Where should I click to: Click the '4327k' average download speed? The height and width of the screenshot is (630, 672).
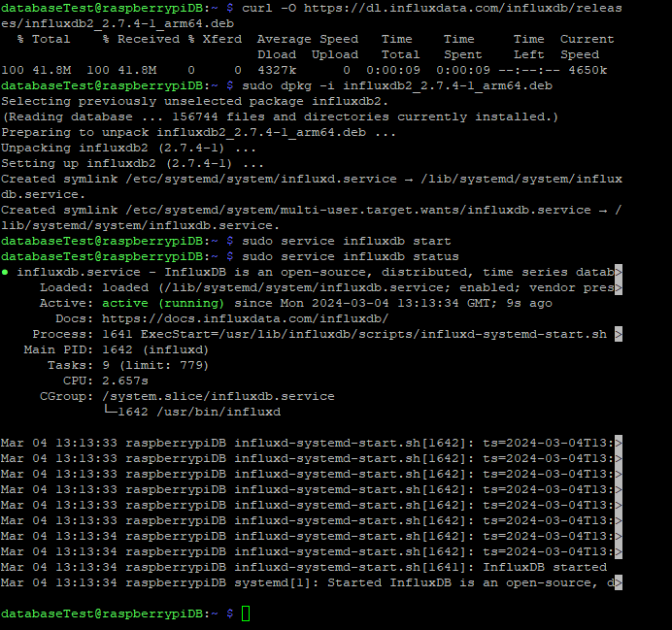[x=277, y=70]
